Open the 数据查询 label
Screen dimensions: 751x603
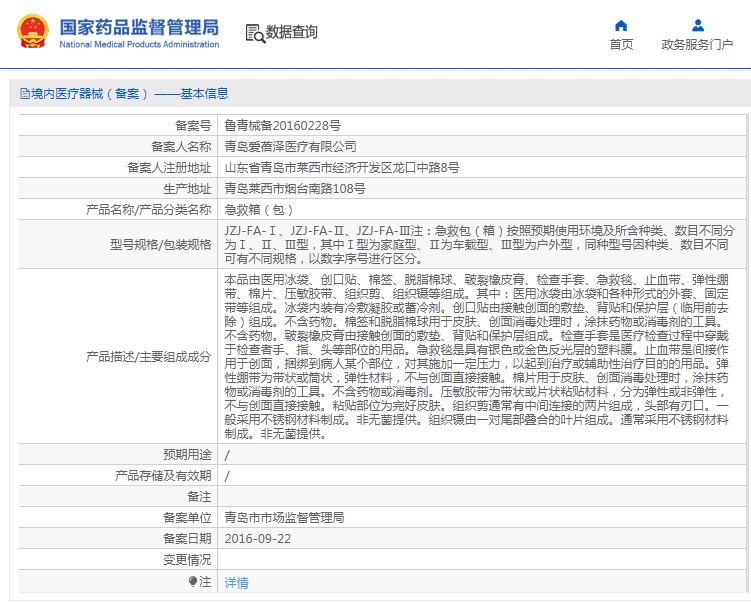click(x=292, y=33)
